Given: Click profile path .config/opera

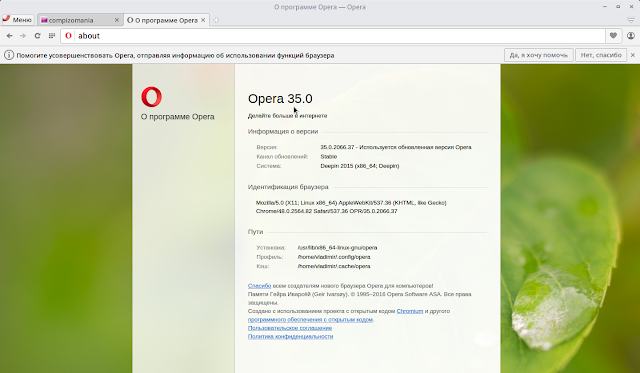Looking at the screenshot, I should click(x=334, y=257).
